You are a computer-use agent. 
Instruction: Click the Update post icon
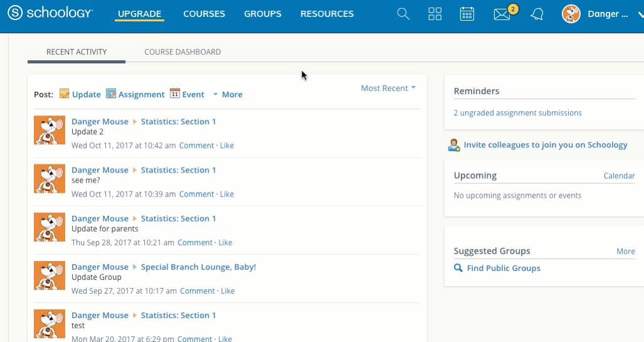click(65, 94)
